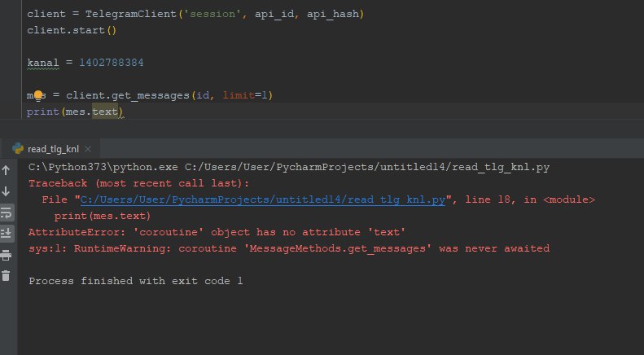Click the kanal variable name in code
Image resolution: width=644 pixels, height=355 pixels.
coord(43,63)
